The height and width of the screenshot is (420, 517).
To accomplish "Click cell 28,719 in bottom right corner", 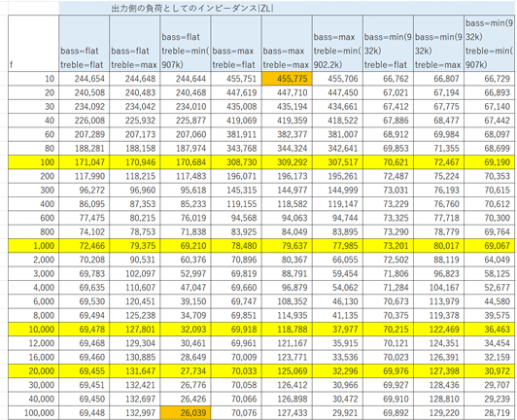I will click(x=489, y=412).
